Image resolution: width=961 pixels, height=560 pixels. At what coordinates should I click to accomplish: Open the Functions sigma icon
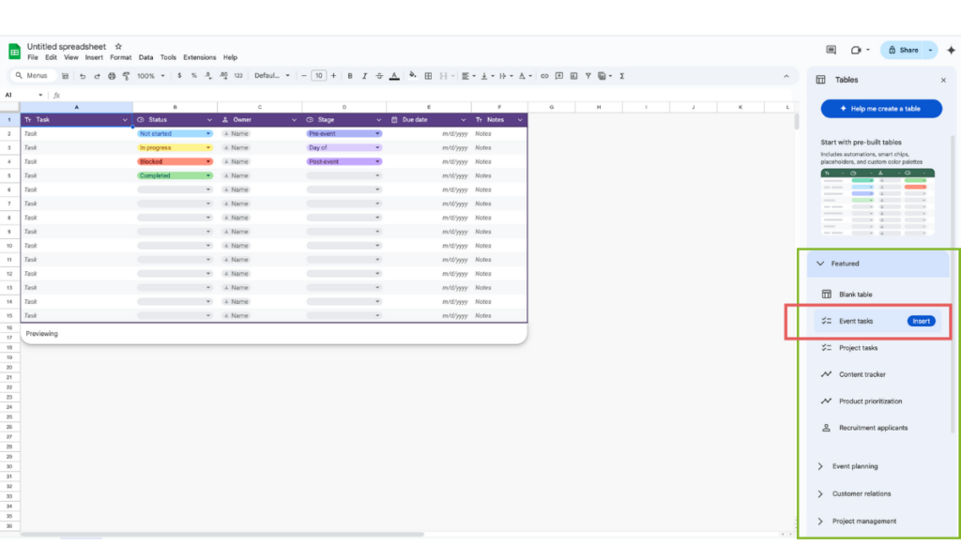[x=622, y=75]
